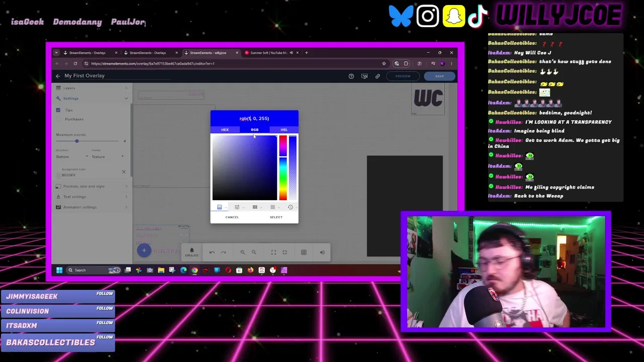Viewport: 644px width, 362px height.
Task: Open the browser tab search dropdown arrow
Action: point(56,53)
